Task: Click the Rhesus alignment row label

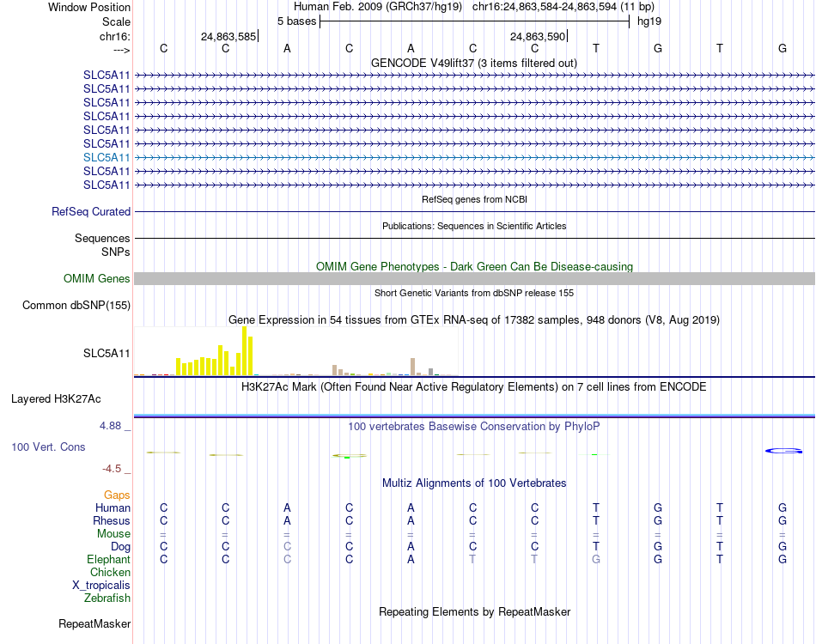Action: [x=112, y=520]
